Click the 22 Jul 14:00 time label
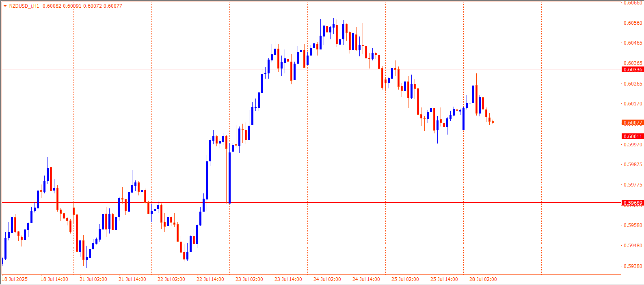 point(210,279)
